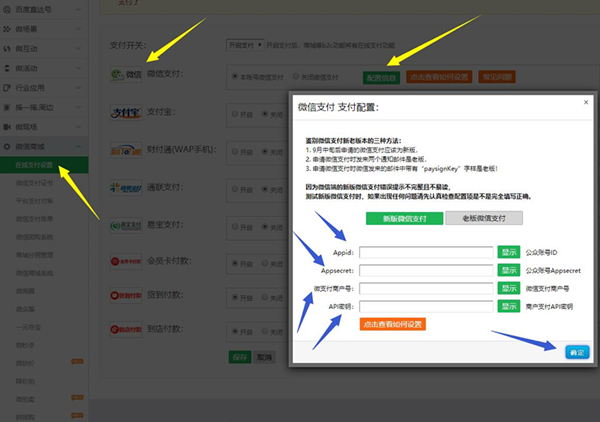Image resolution: width=600 pixels, height=422 pixels.
Task: Click the badge next to 微砍价
Action: (x=77, y=362)
